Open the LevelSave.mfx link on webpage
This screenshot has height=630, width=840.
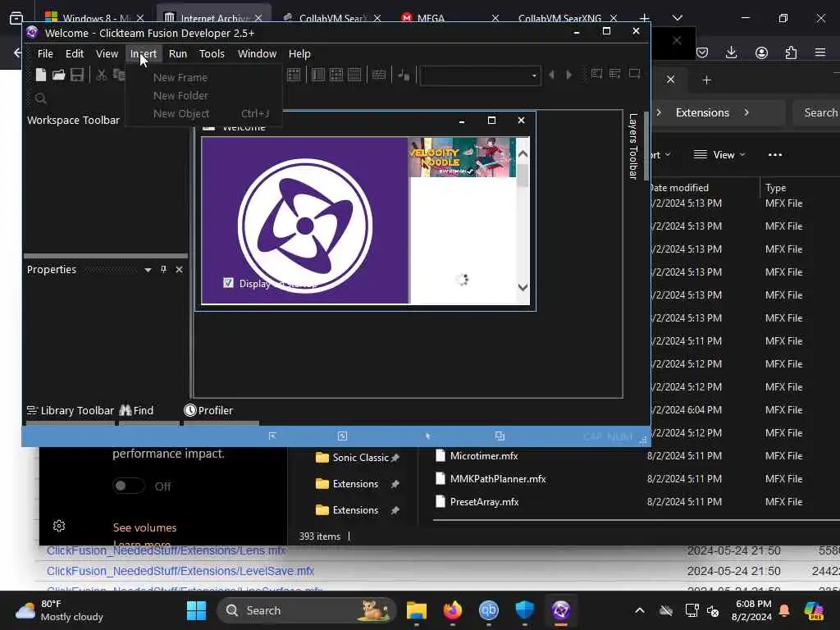180,571
